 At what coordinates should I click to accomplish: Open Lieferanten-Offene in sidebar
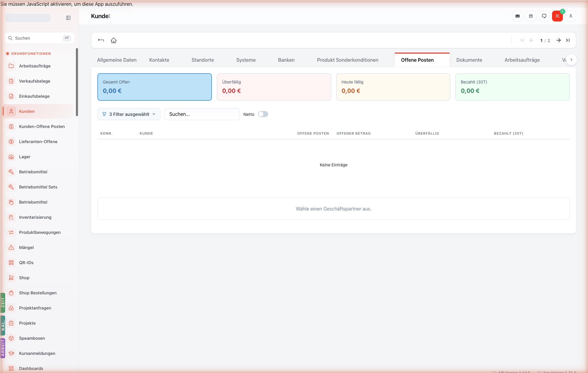click(38, 142)
